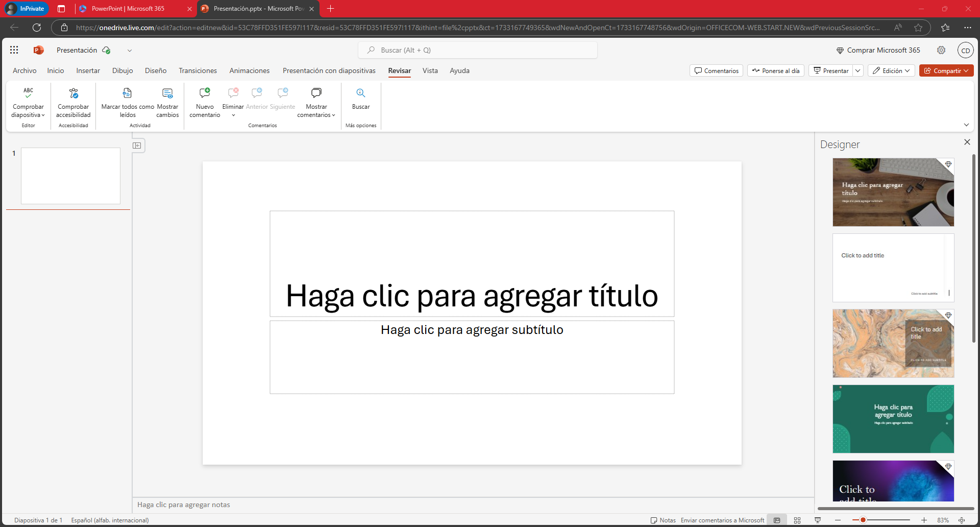The width and height of the screenshot is (980, 527).
Task: Open settings gear icon in header
Action: tap(941, 50)
